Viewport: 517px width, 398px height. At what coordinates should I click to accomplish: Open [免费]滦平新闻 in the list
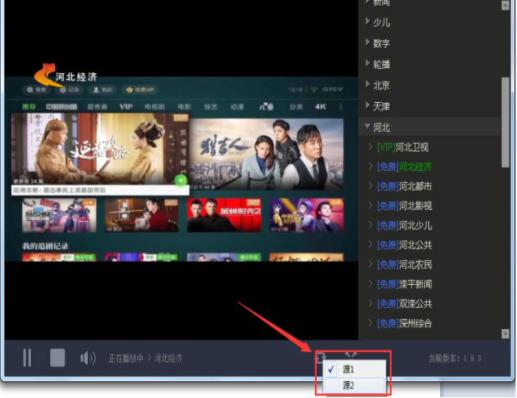coord(404,284)
